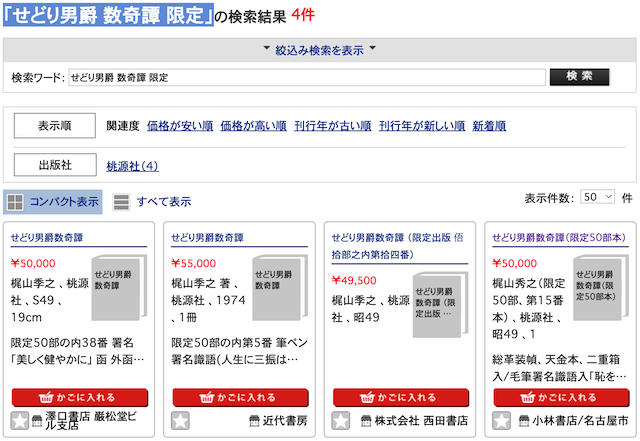The height and width of the screenshot is (441, 640).
Task: Open the ¥50,000 澤口書店 book cover thumbnail
Action: click(119, 287)
